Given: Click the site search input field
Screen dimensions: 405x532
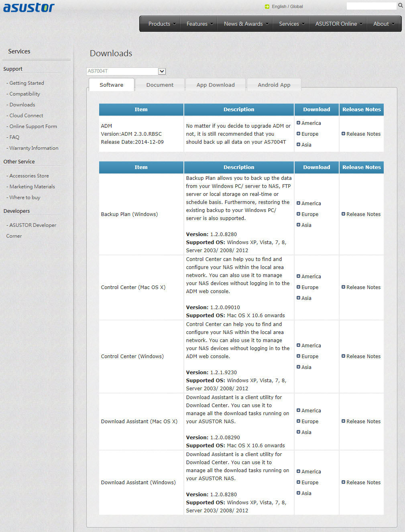Looking at the screenshot, I should [x=371, y=6].
